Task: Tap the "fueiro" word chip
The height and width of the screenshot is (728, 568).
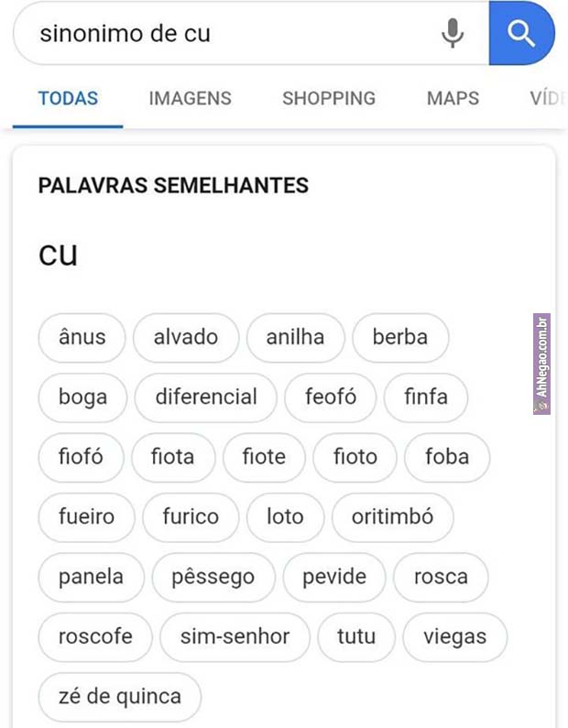Action: pos(87,516)
